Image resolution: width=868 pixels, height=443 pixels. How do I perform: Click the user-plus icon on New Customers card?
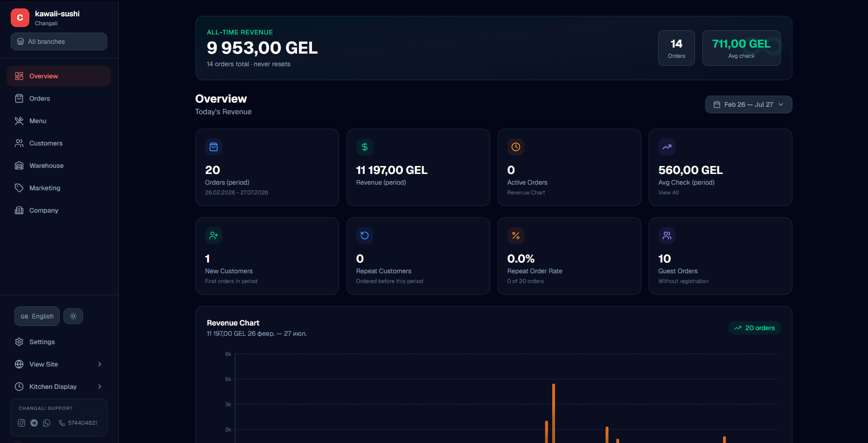coord(214,235)
